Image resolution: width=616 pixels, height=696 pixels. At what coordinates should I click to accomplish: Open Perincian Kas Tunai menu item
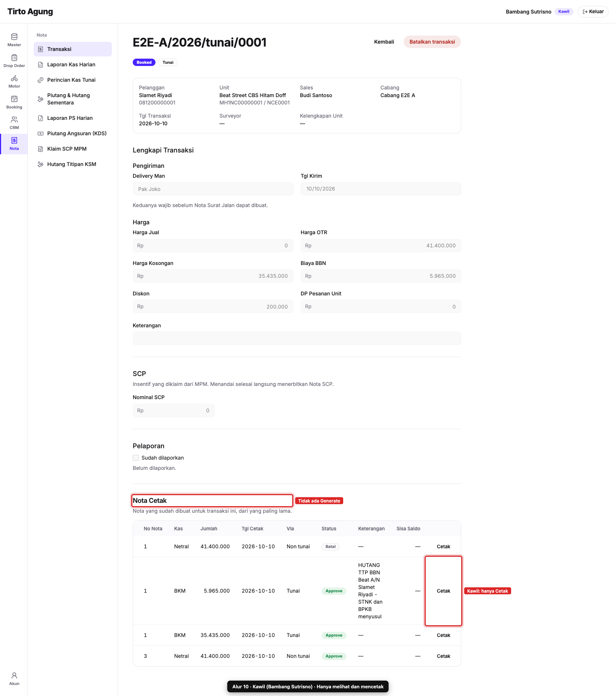(73, 80)
